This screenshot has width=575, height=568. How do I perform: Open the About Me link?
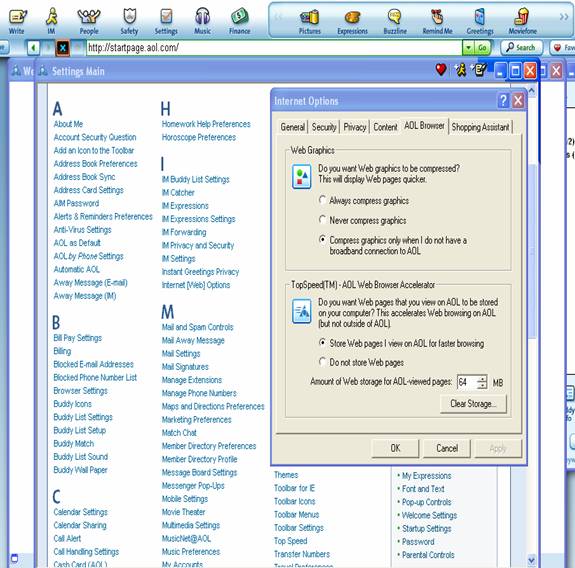coord(68,124)
